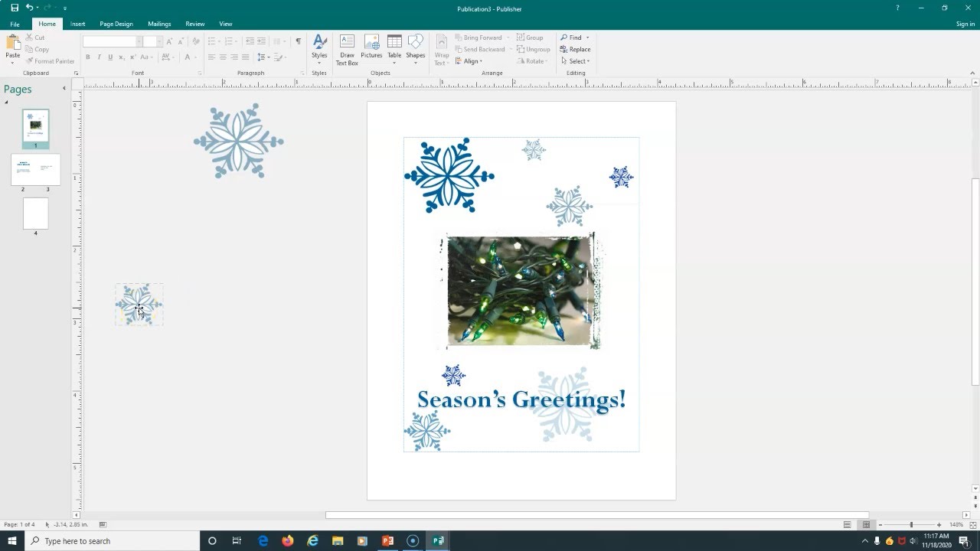Click the Wrap Text button
This screenshot has width=980, height=551.
pos(442,49)
